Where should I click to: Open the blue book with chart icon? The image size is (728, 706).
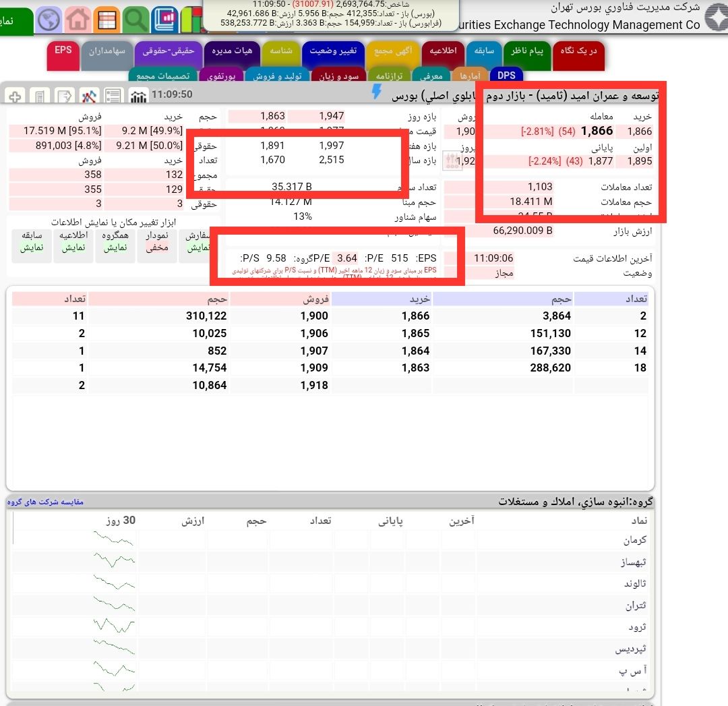164,20
